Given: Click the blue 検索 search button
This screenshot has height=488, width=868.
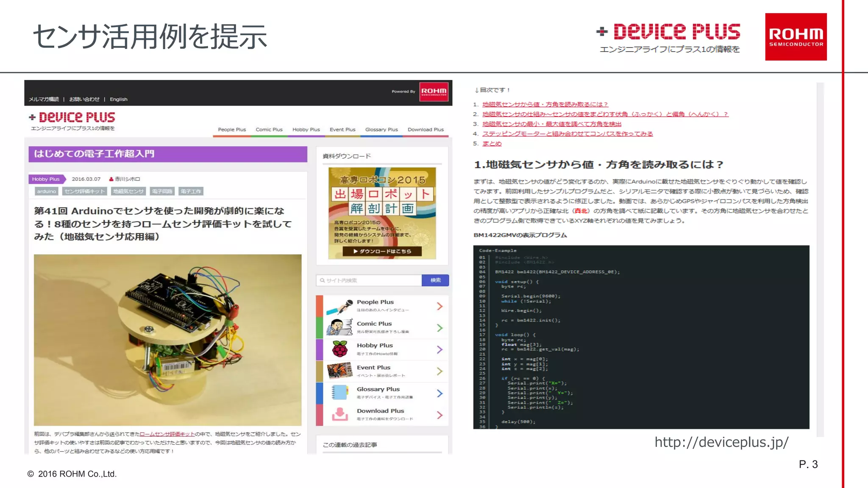Looking at the screenshot, I should pyautogui.click(x=435, y=280).
